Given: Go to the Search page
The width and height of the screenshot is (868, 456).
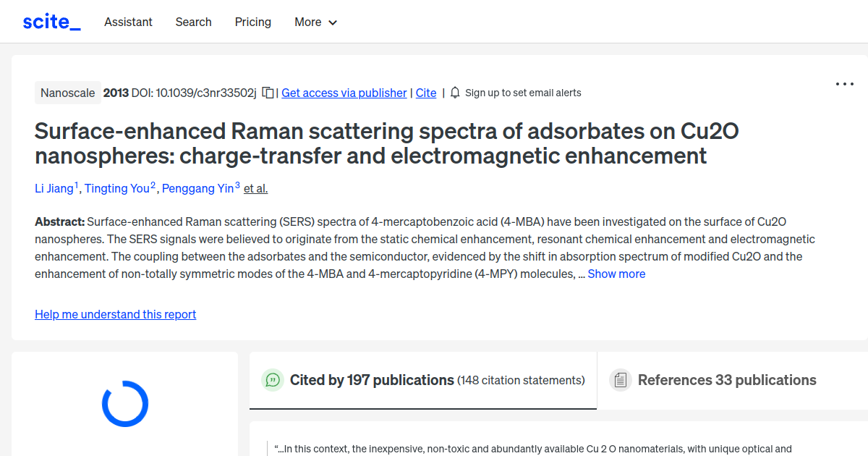Looking at the screenshot, I should pos(193,22).
